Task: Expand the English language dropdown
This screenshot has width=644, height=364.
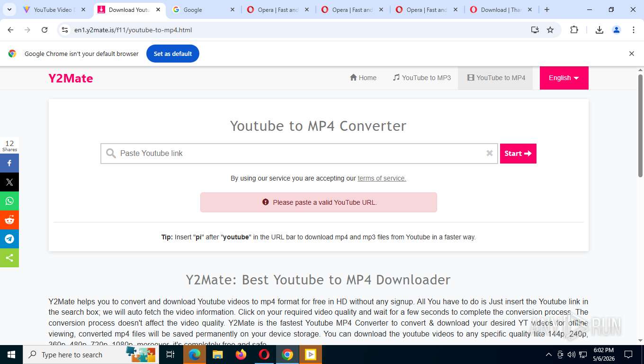Action: click(x=564, y=78)
